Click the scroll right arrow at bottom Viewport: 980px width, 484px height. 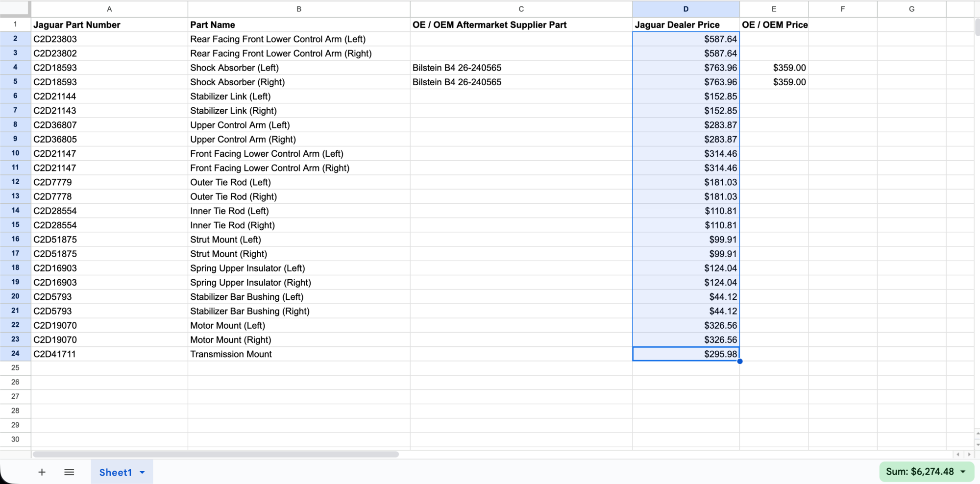[x=969, y=454]
